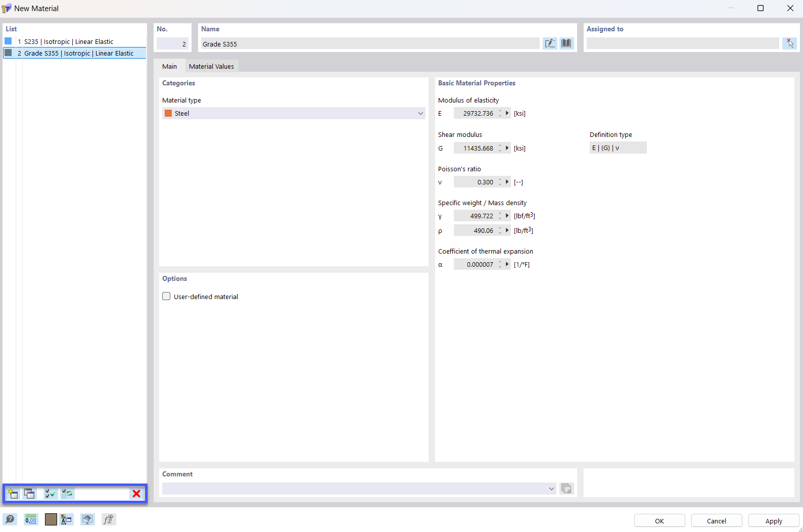The image size is (803, 532).
Task: Open the arrow menu for mass density ρ
Action: 507,230
